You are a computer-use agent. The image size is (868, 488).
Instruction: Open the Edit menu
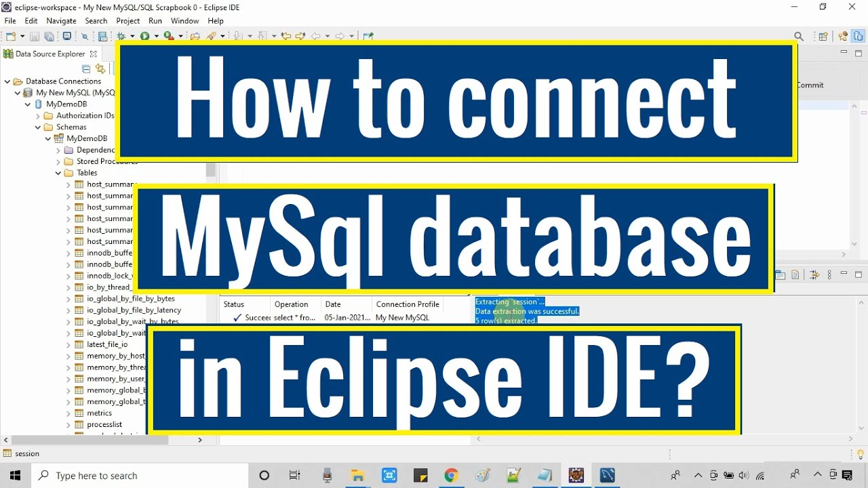coord(31,21)
